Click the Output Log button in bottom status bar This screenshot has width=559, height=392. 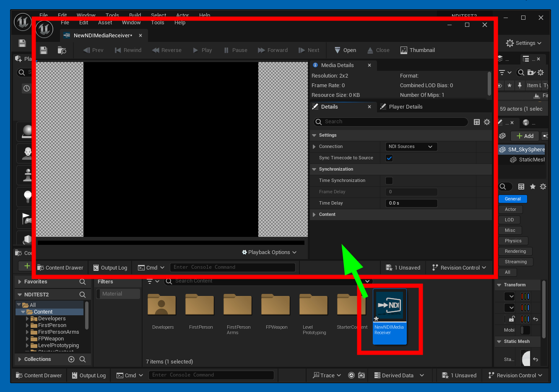88,376
